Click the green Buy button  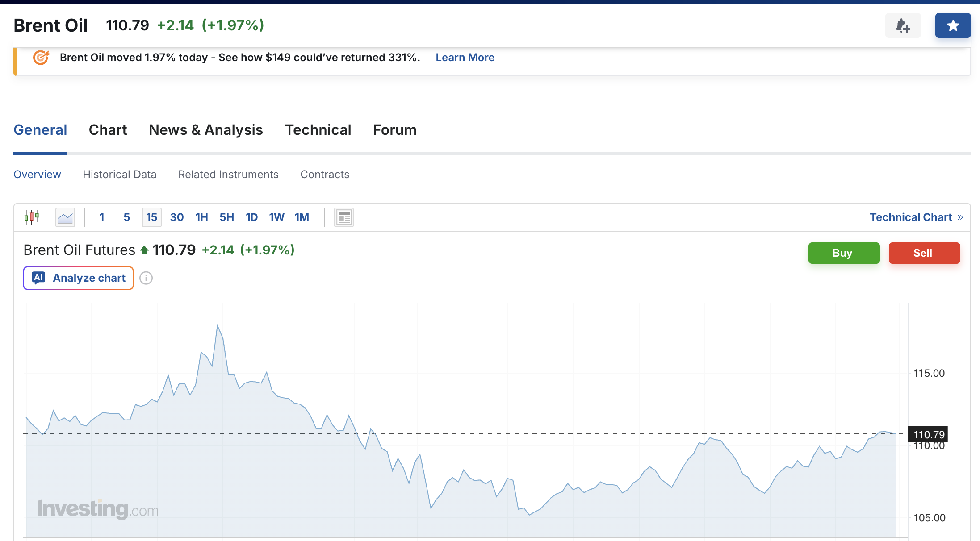tap(843, 253)
